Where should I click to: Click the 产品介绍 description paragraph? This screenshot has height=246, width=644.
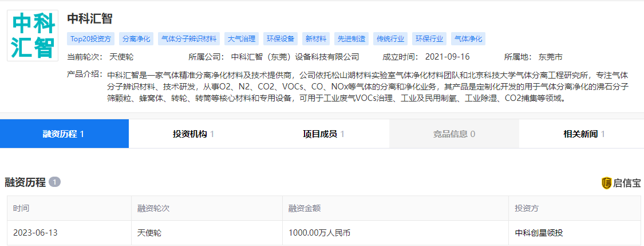pyautogui.click(x=368, y=88)
